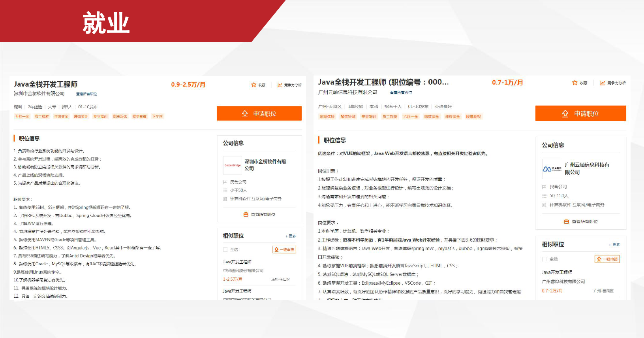Click the title Java全栈开发工程师 of the 金桥软件 job
This screenshot has height=338, width=644.
click(45, 84)
